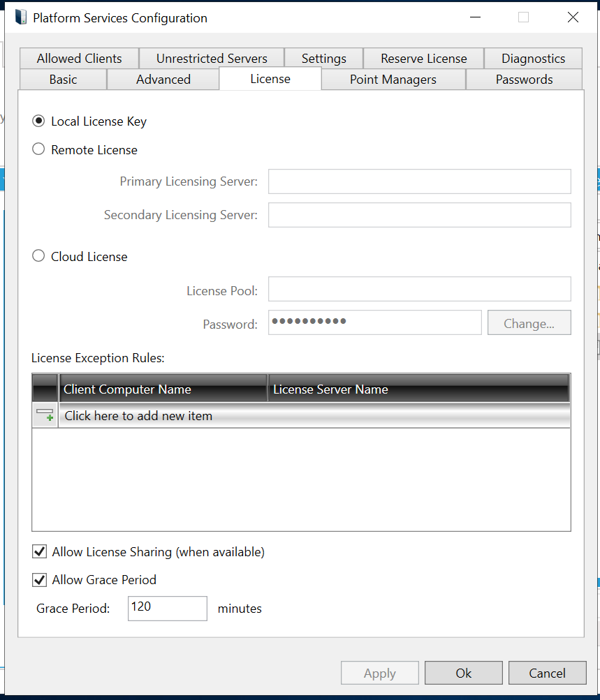This screenshot has width=600, height=700.
Task: Open the Point Managers tab
Action: click(393, 80)
